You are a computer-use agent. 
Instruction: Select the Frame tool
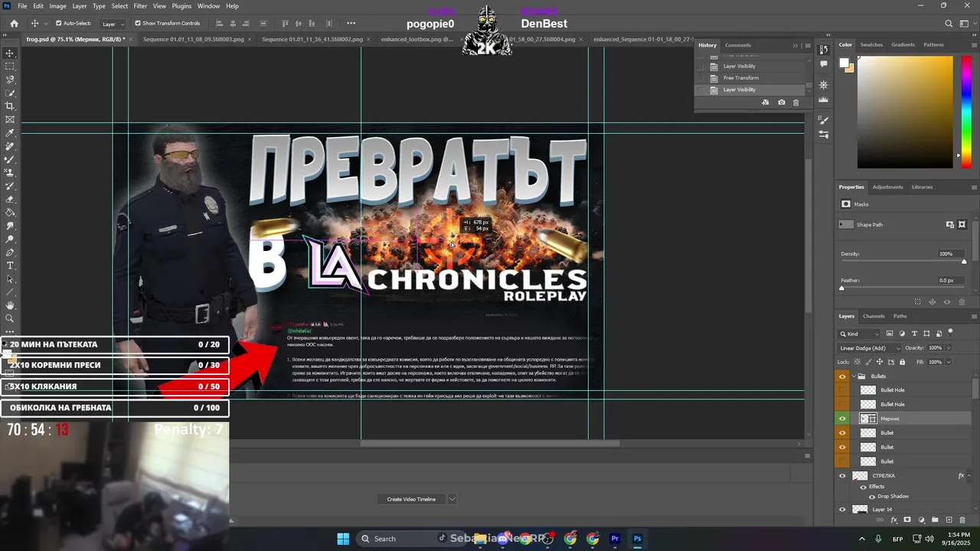coord(10,119)
